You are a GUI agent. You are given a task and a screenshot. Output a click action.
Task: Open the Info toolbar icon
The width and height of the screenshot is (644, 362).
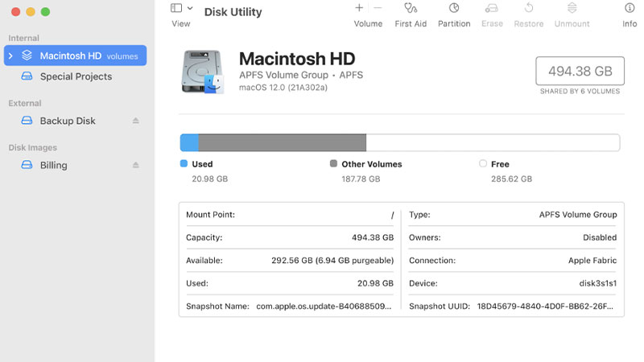pos(630,8)
